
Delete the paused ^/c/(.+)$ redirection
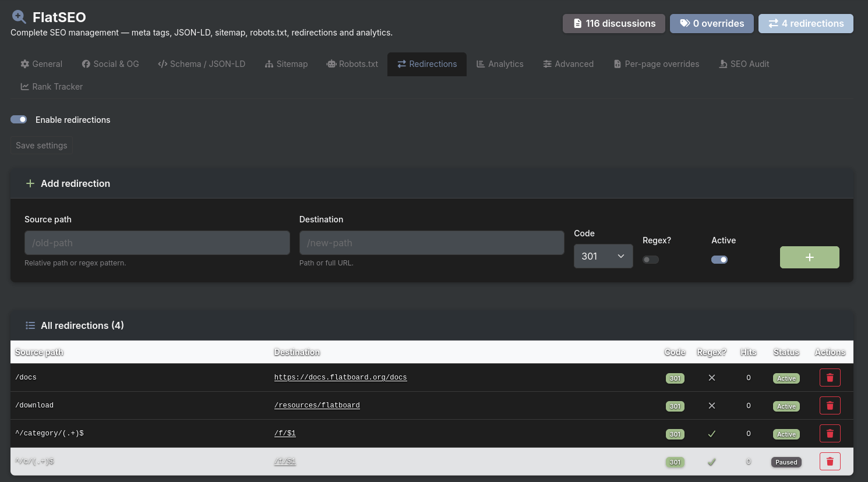tap(830, 462)
